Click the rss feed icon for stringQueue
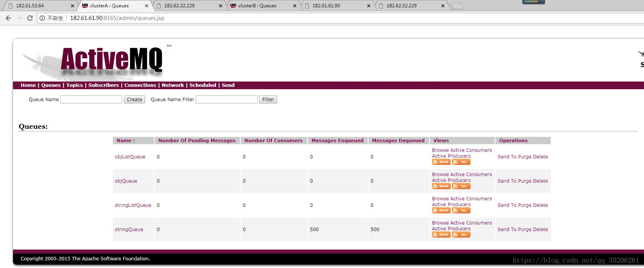This screenshot has width=644, height=268. pyautogui.click(x=461, y=235)
